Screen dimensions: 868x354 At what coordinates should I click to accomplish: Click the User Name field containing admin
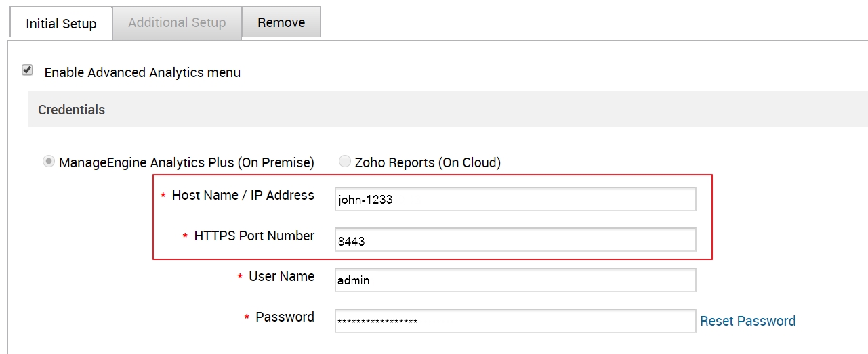tap(515, 280)
